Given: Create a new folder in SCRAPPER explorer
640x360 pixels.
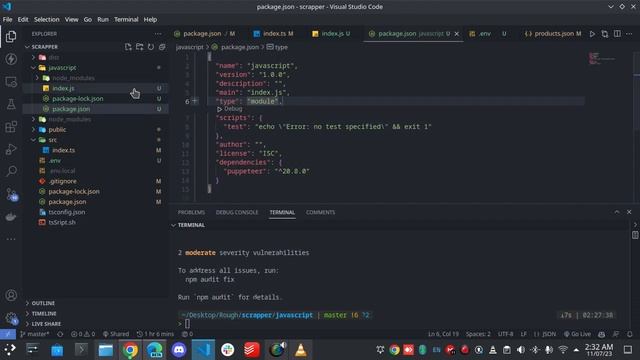Looking at the screenshot, I should click(x=140, y=47).
